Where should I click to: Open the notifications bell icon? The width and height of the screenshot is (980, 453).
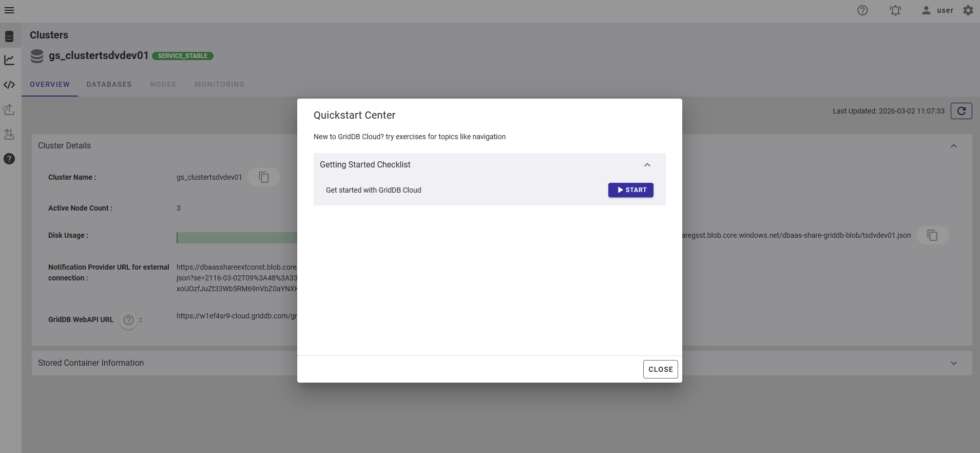pyautogui.click(x=895, y=10)
